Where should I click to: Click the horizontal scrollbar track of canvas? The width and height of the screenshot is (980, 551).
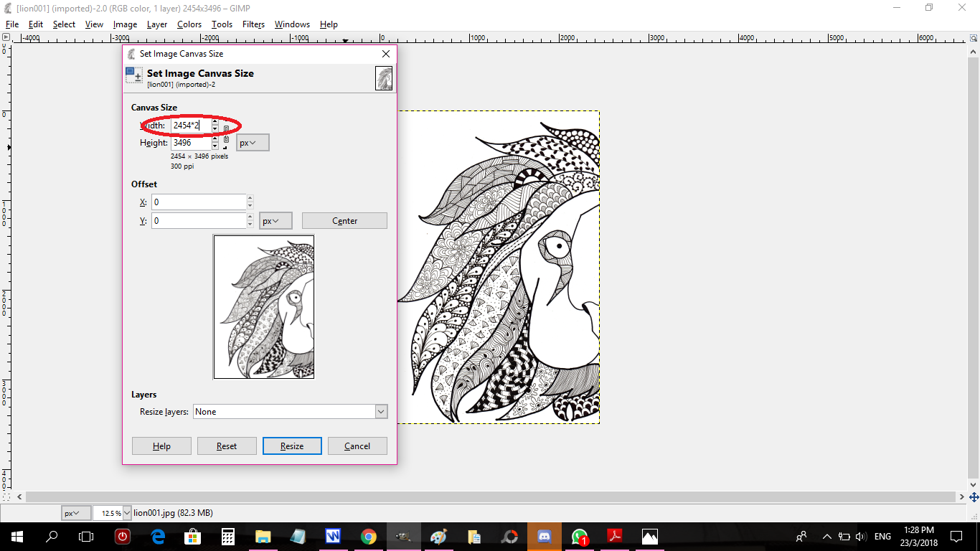click(x=491, y=496)
